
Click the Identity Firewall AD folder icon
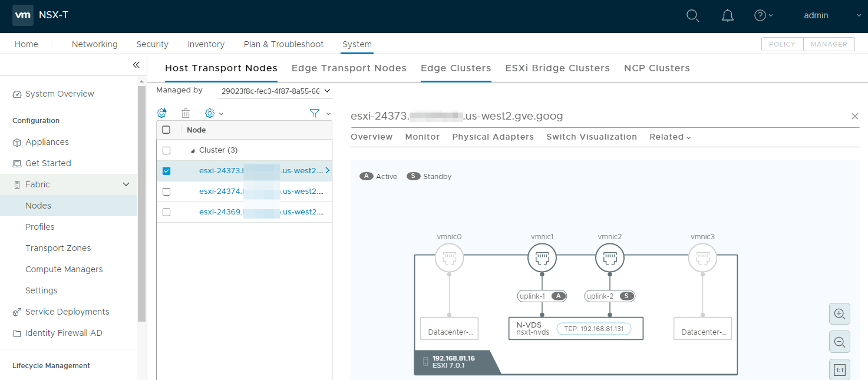click(17, 333)
